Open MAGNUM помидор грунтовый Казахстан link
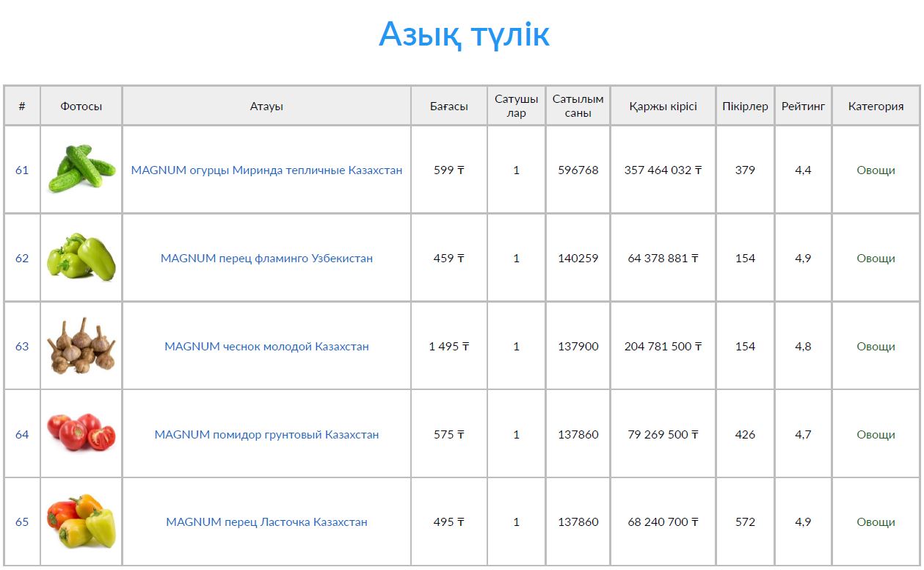The height and width of the screenshot is (570, 924). 266,434
